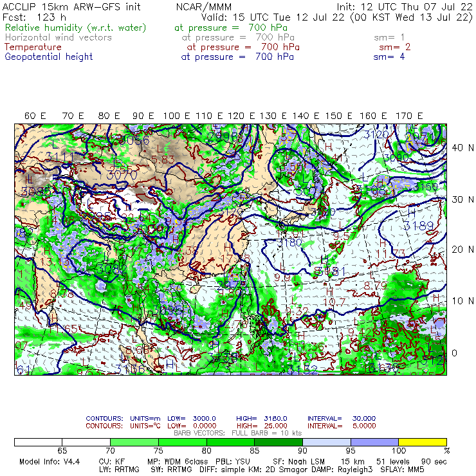Click the '95' tick label under color bar
The height and width of the screenshot is (476, 476).
351,450
